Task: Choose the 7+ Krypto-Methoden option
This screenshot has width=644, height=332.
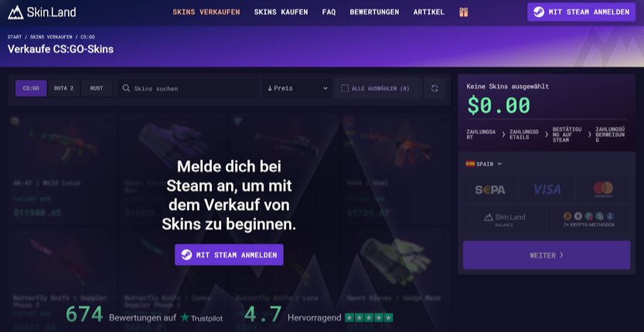Action: pyautogui.click(x=588, y=219)
